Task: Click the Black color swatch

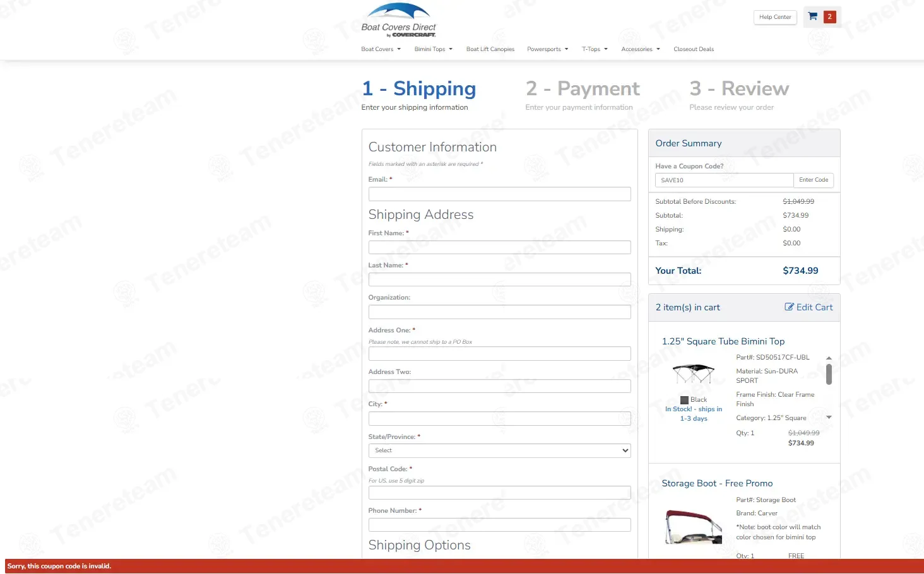Action: click(684, 400)
